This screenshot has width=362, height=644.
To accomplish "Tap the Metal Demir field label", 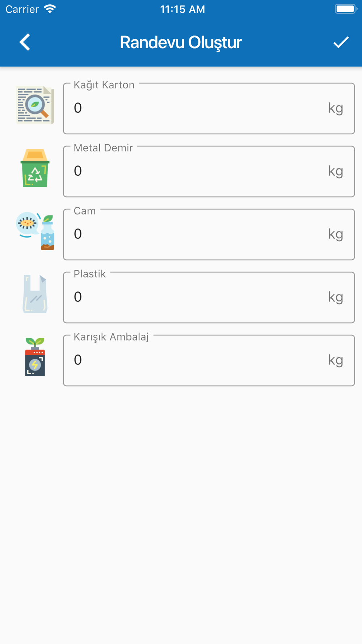I will 103,148.
